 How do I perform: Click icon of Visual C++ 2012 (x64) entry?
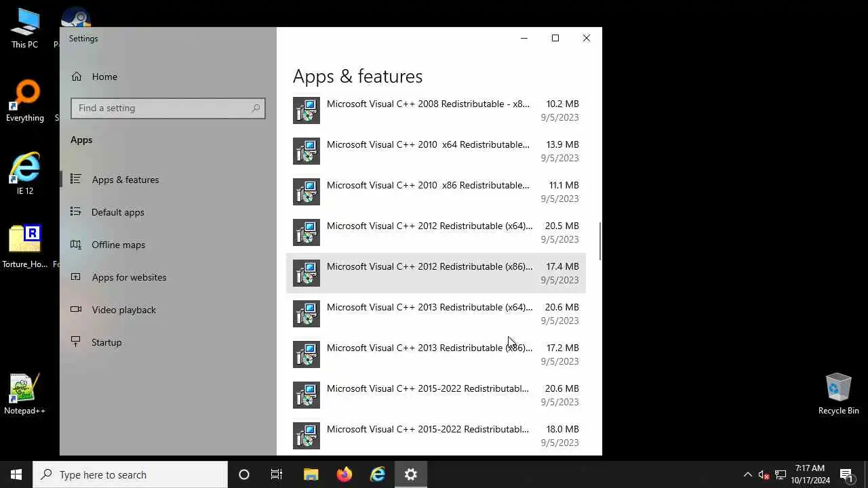point(307,232)
